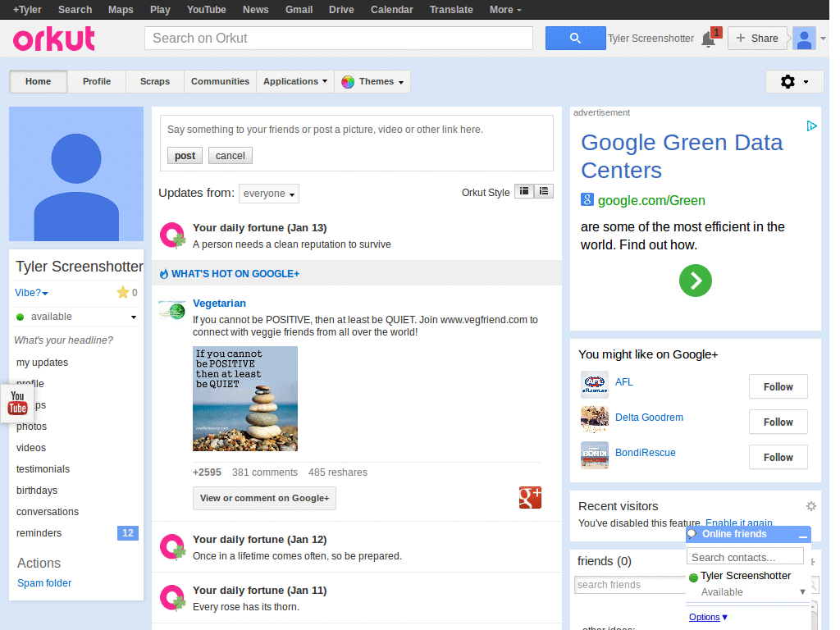Screen dimensions: 840x630
Task: Click the AdChoices icon on advertisement
Action: 811,126
